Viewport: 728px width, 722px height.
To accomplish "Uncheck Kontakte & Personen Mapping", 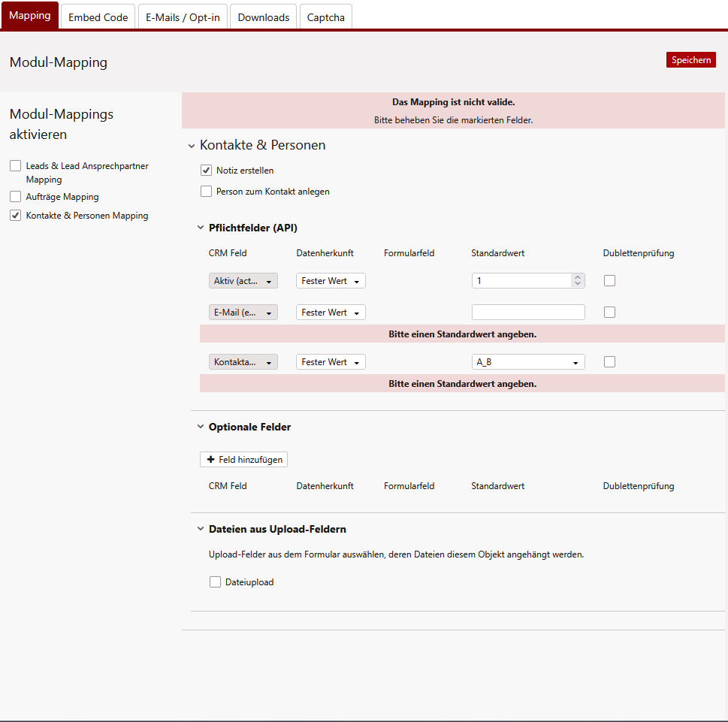I will point(16,216).
